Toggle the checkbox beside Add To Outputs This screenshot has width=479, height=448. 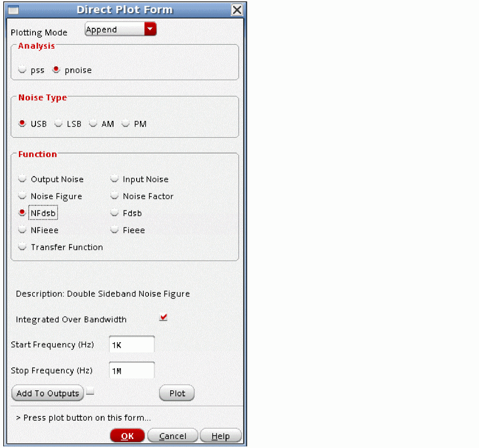90,391
